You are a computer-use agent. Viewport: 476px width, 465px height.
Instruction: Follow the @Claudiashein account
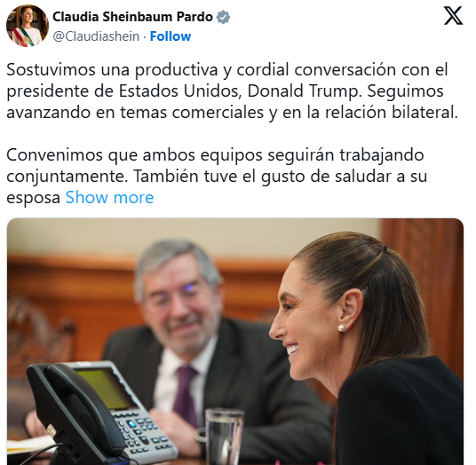(171, 36)
